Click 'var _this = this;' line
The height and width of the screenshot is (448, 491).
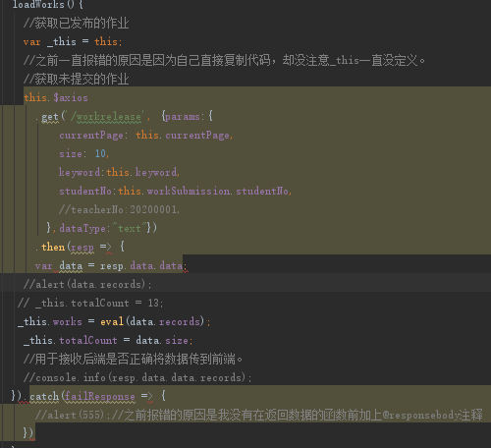pos(73,42)
